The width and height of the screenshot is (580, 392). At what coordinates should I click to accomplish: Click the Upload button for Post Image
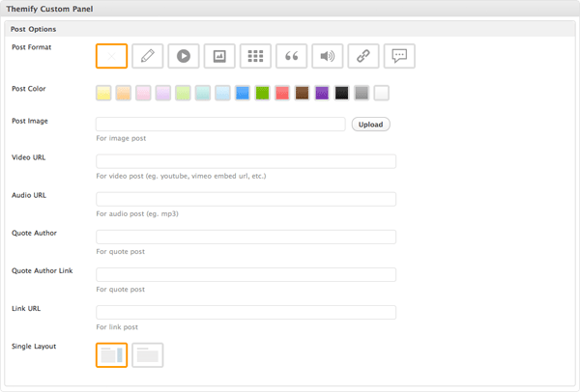coord(370,125)
